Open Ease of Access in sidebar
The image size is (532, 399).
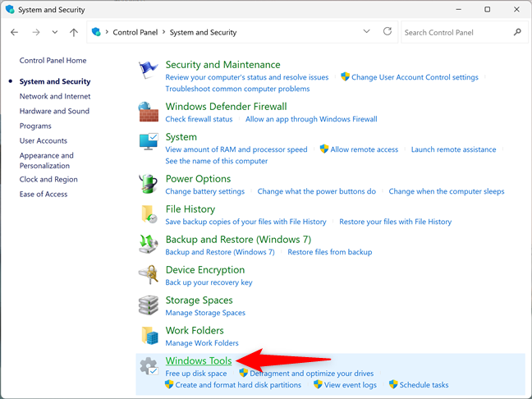43,194
